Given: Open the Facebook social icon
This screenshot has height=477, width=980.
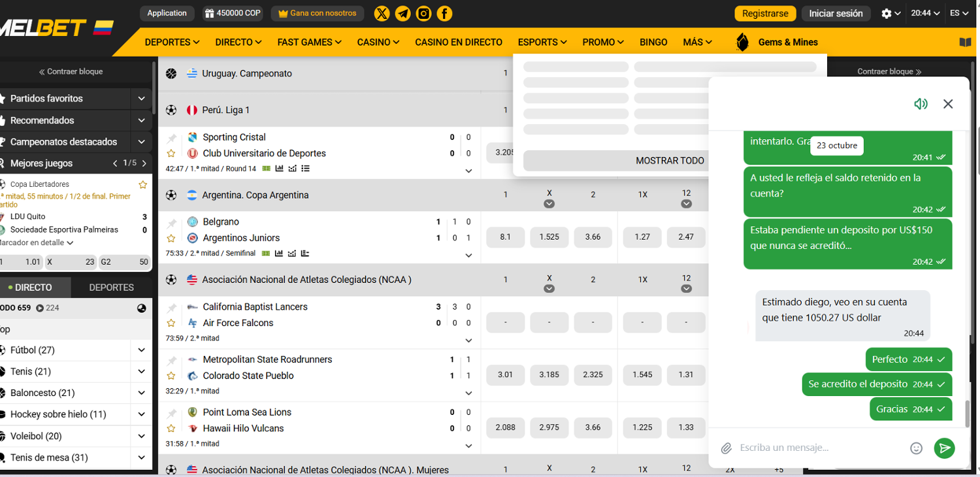Looking at the screenshot, I should [444, 13].
